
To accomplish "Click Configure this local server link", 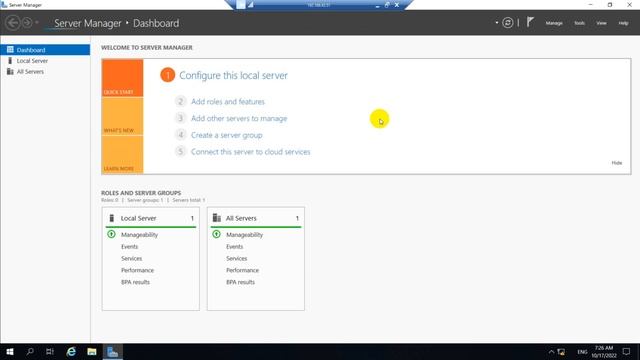I will (x=233, y=76).
